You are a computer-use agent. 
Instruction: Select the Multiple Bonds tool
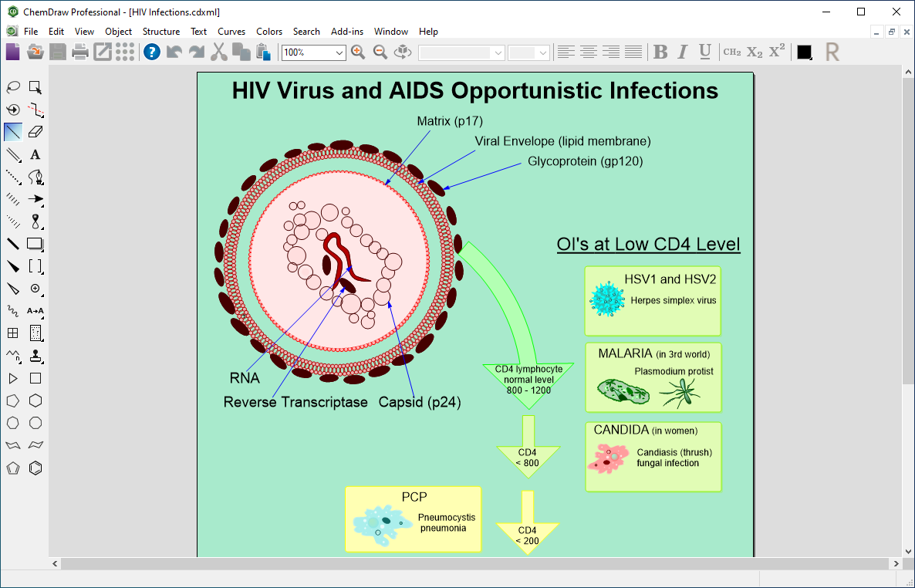13,155
